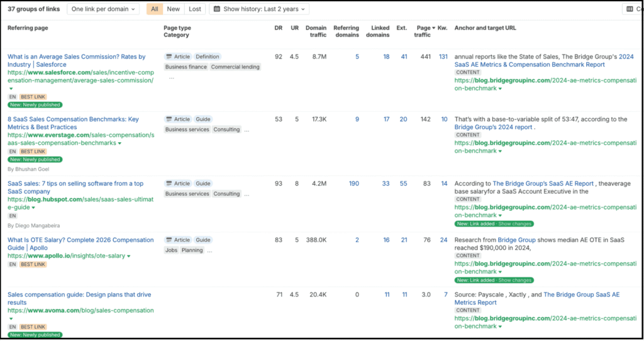Click 'New: Newly published' badge in Salesforce row
This screenshot has height=341, width=644.
click(35, 105)
